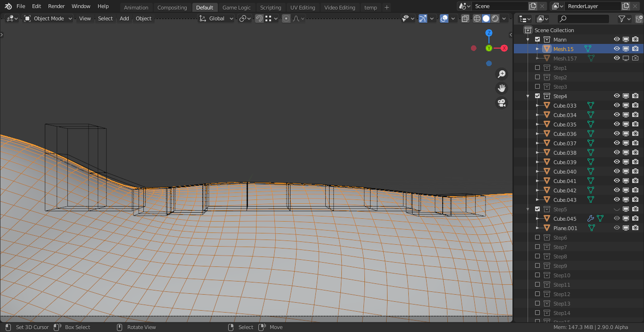Switch to the Scripting workspace tab

(271, 8)
